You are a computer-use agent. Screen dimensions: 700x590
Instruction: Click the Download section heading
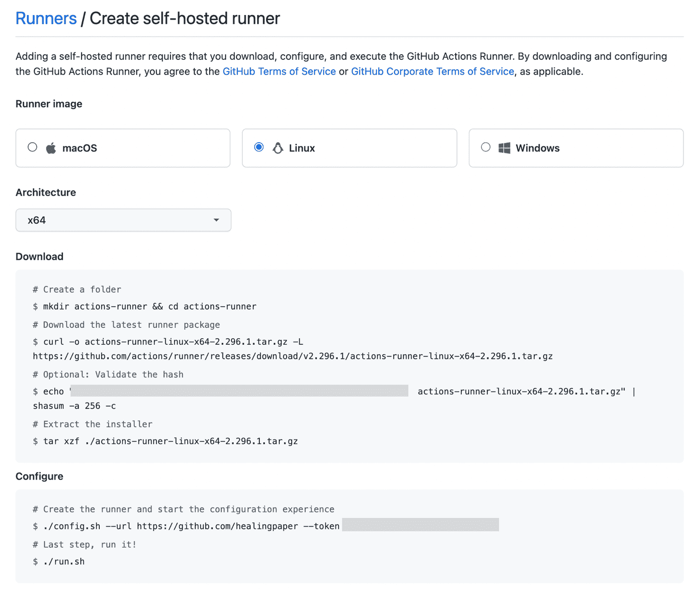[39, 256]
